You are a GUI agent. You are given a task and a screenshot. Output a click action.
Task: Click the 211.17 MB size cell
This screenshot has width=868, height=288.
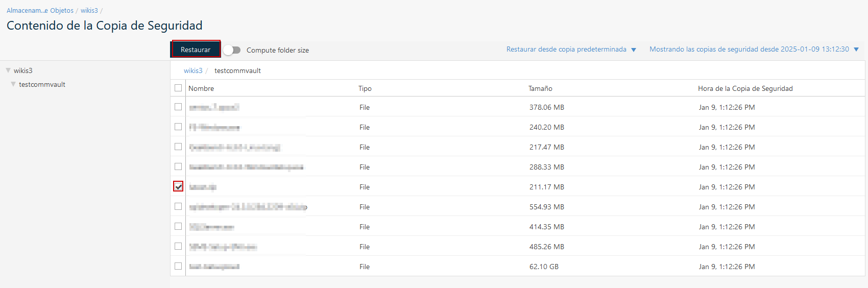(x=547, y=187)
